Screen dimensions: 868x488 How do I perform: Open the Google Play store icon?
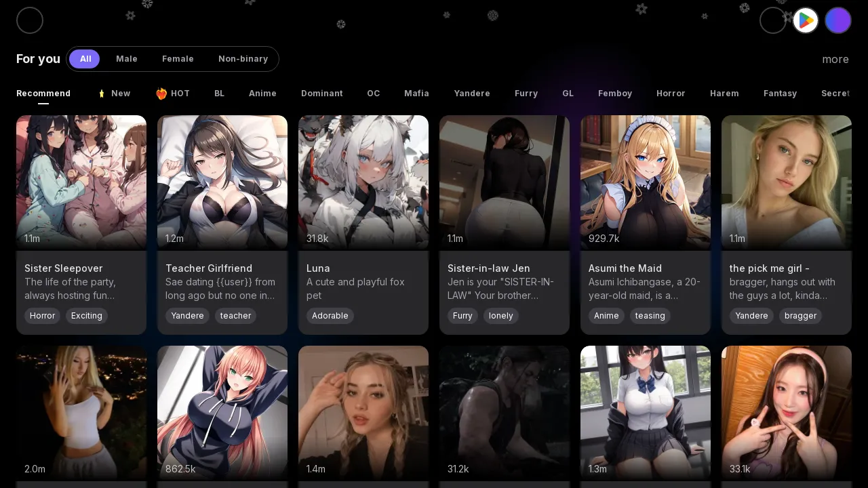(806, 20)
